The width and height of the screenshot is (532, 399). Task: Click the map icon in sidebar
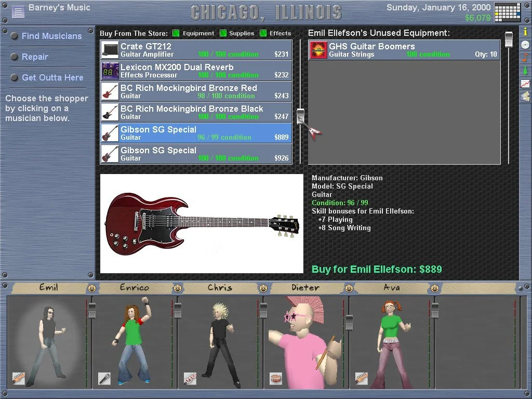pos(525,96)
